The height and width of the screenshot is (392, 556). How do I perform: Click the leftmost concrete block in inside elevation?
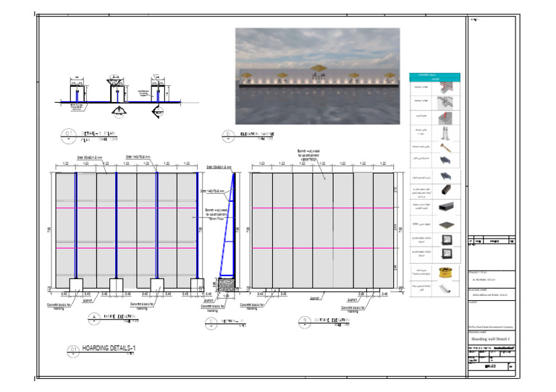76,285
